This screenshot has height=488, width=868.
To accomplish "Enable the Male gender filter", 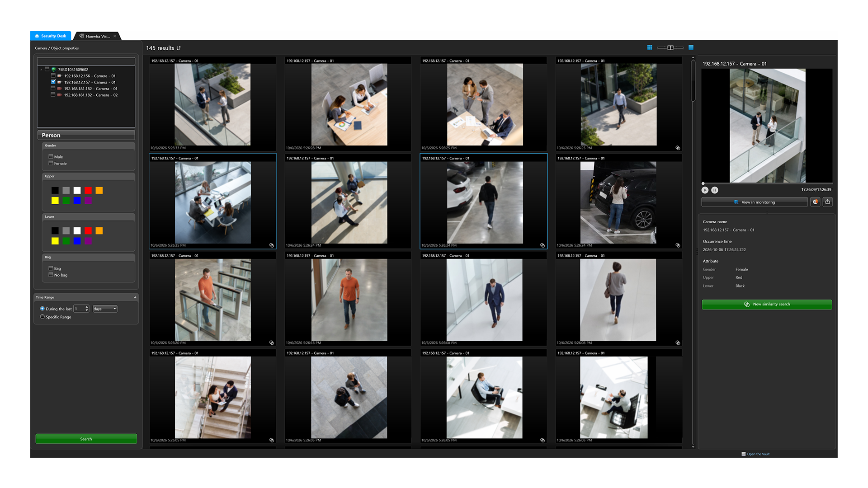I will (51, 156).
